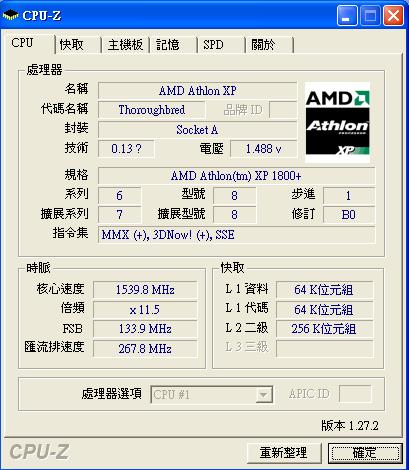This screenshot has width=409, height=470.
Task: Click the 規格 AMD Athlon(tm) XP 1800+ field
Action: point(236,176)
